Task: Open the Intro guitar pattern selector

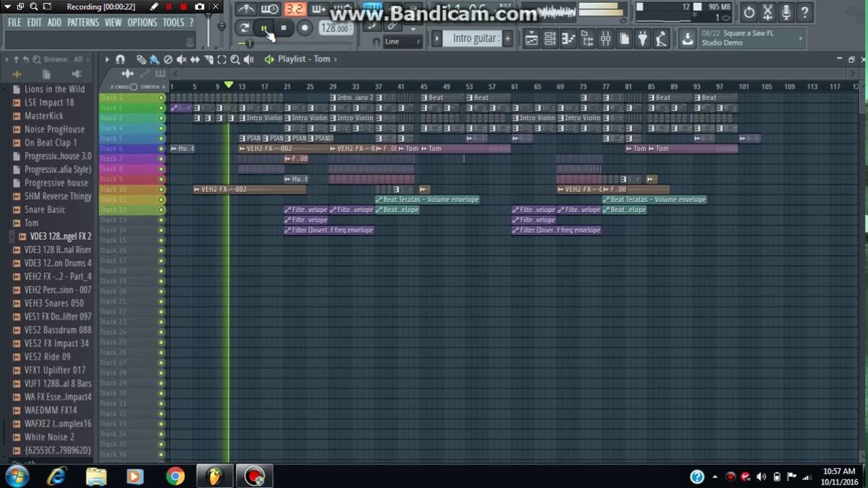Action: [474, 39]
